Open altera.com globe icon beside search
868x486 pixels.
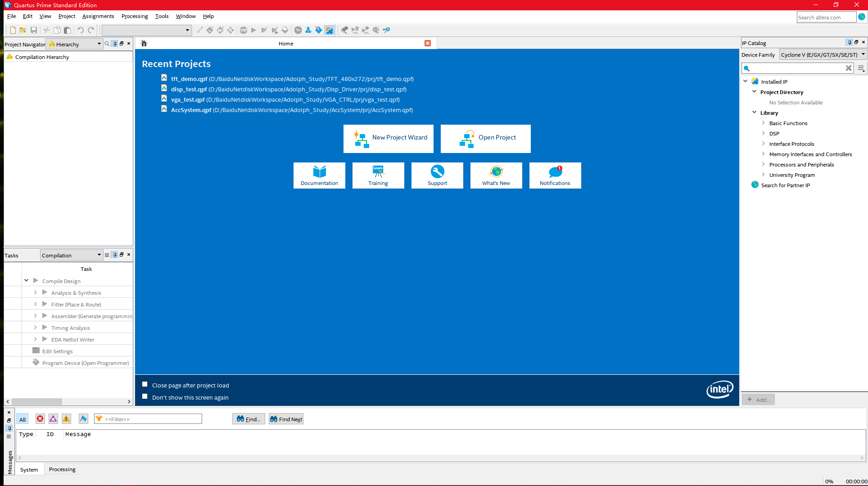tap(862, 17)
